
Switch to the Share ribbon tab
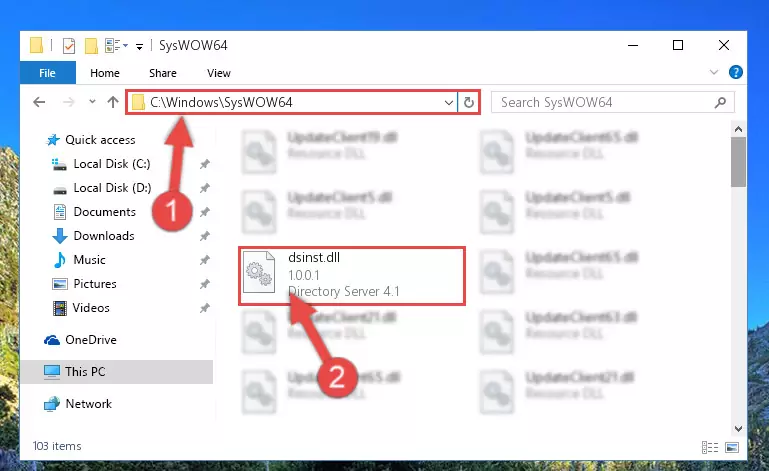coord(163,73)
